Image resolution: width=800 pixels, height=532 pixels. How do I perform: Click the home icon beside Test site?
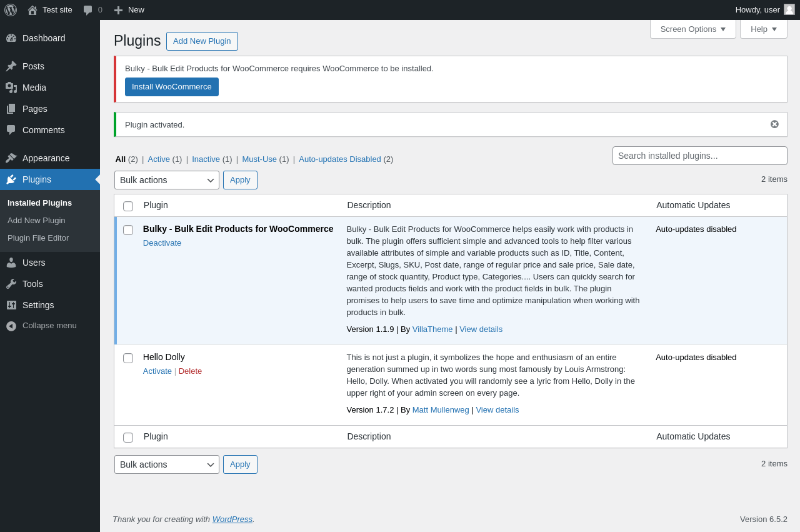32,10
